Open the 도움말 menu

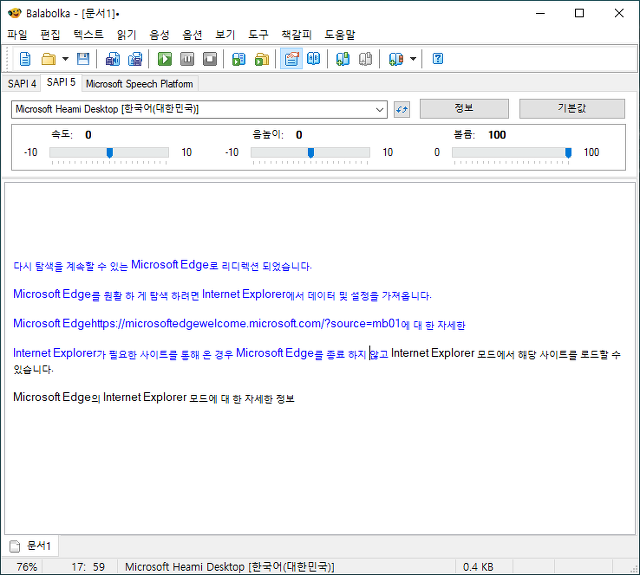[340, 35]
